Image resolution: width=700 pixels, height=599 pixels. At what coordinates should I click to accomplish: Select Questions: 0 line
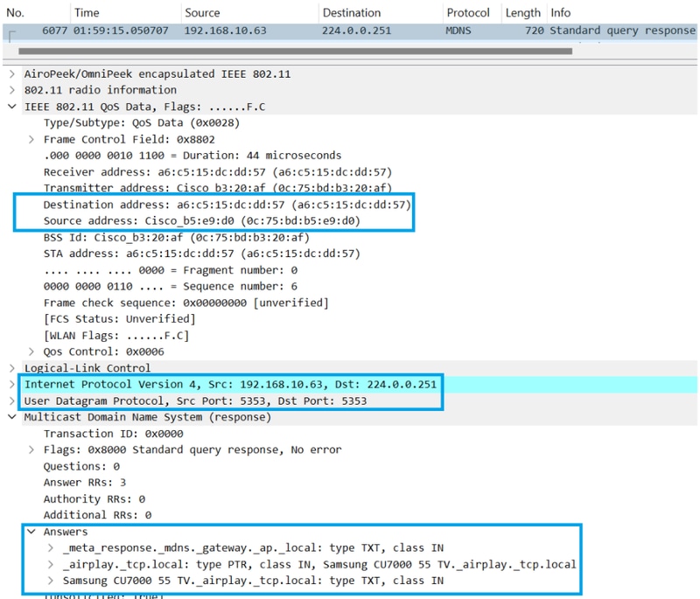[x=81, y=466]
